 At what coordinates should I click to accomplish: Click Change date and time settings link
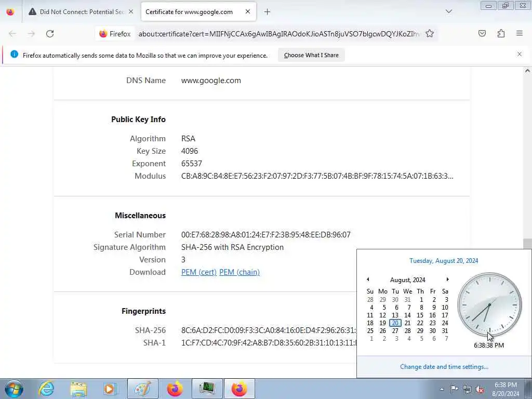pyautogui.click(x=444, y=367)
